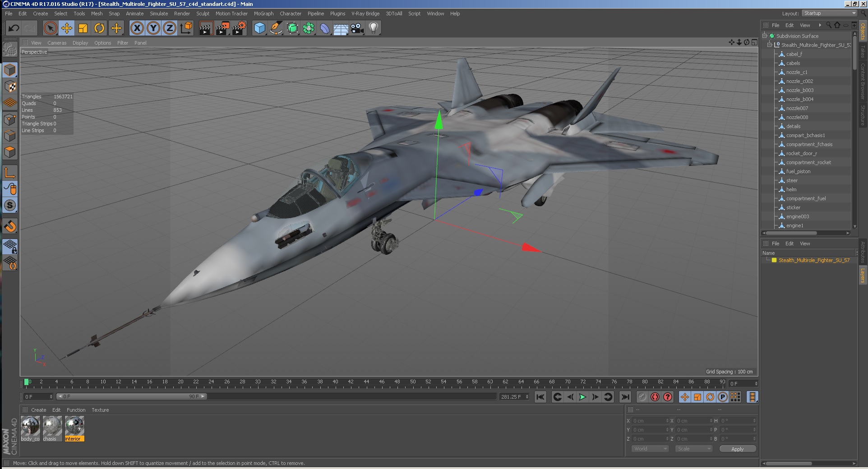Open the Array modeling objects icon
Screen dimensions: 868x469
coord(309,28)
